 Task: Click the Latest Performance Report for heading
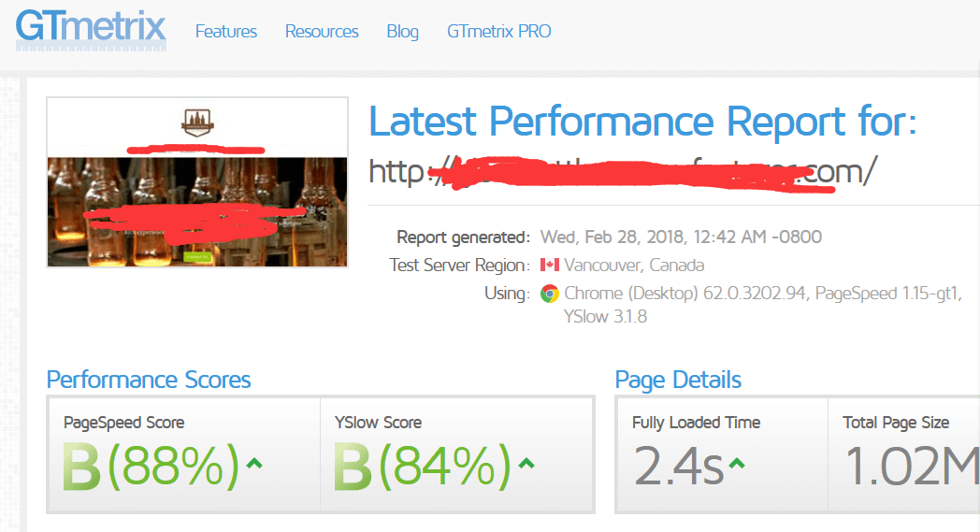tap(642, 122)
